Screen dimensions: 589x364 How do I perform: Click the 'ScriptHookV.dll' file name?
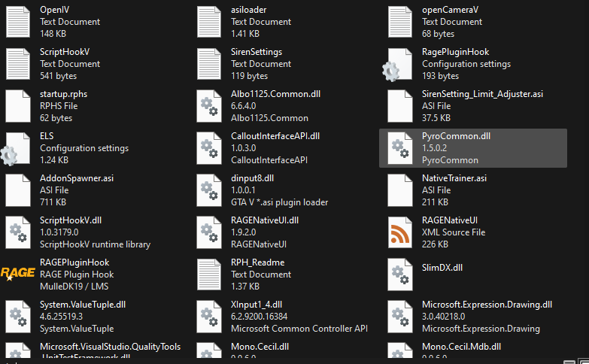pyautogui.click(x=71, y=220)
